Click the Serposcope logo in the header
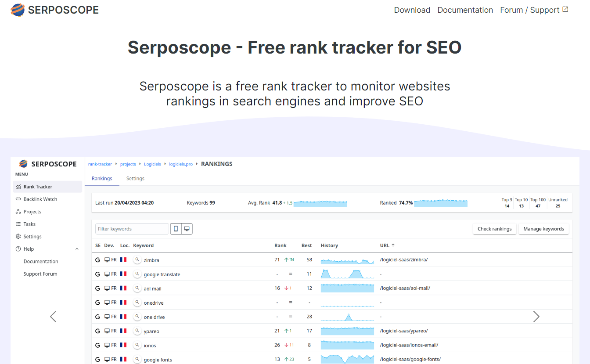The image size is (590, 364). click(x=54, y=10)
